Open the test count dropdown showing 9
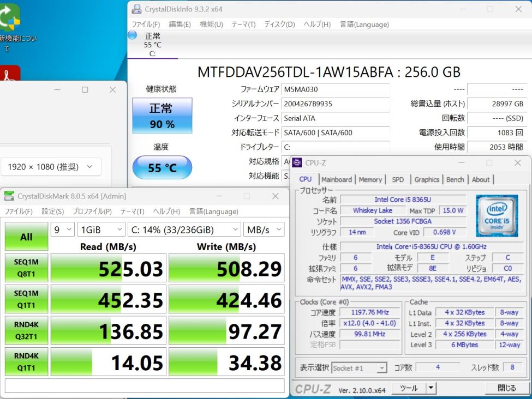The width and height of the screenshot is (532, 399). point(62,229)
